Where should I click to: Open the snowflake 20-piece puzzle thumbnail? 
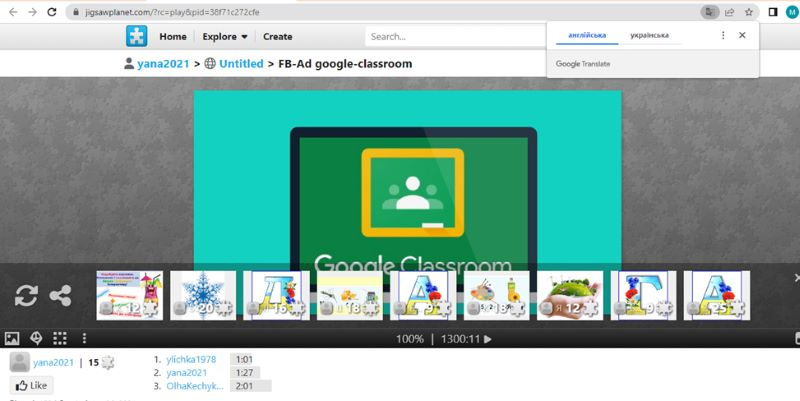pyautogui.click(x=203, y=295)
